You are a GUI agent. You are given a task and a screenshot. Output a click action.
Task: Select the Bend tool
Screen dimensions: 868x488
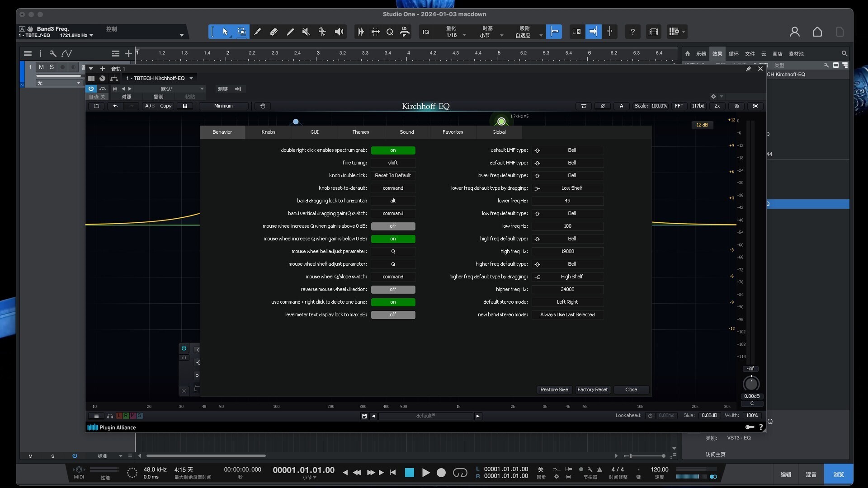pyautogui.click(x=322, y=32)
